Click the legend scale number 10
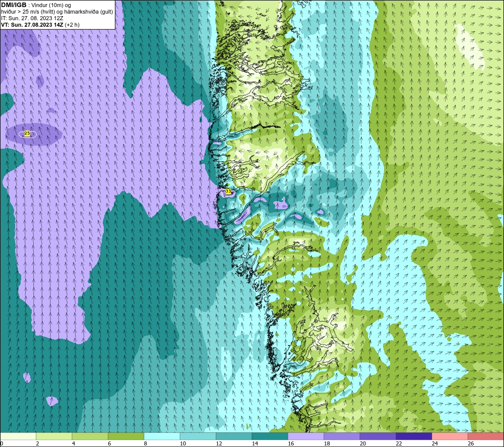This screenshot has width=504, height=447. tap(183, 443)
